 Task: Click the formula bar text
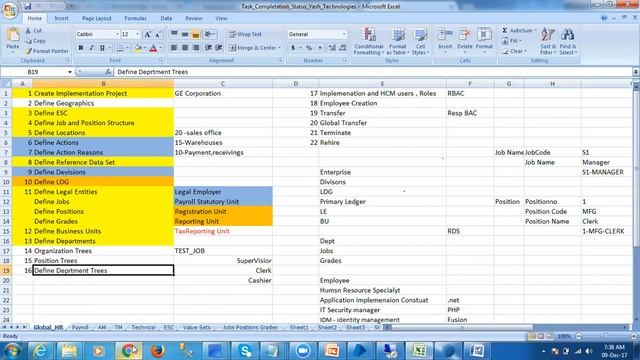point(152,72)
